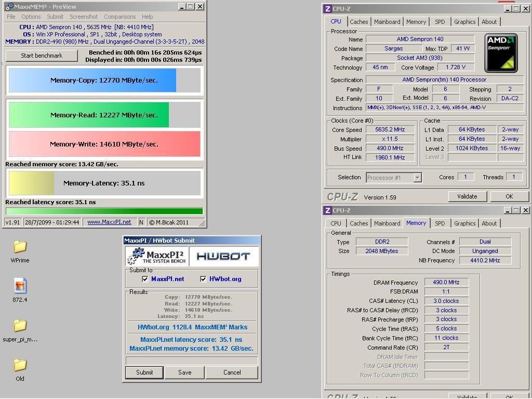Click the Size value 2048 MBytes
Image resolution: width=532 pixels, height=399 pixels.
(x=382, y=251)
